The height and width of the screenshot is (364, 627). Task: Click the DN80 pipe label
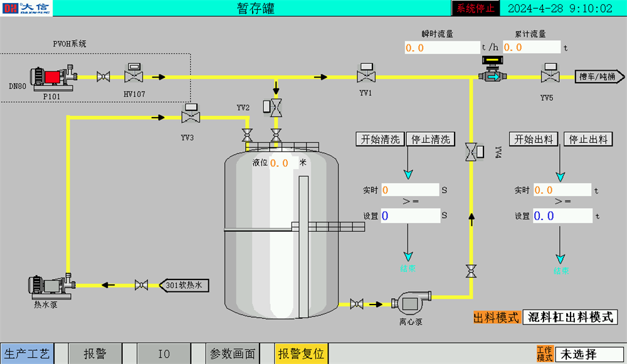pyautogui.click(x=18, y=86)
